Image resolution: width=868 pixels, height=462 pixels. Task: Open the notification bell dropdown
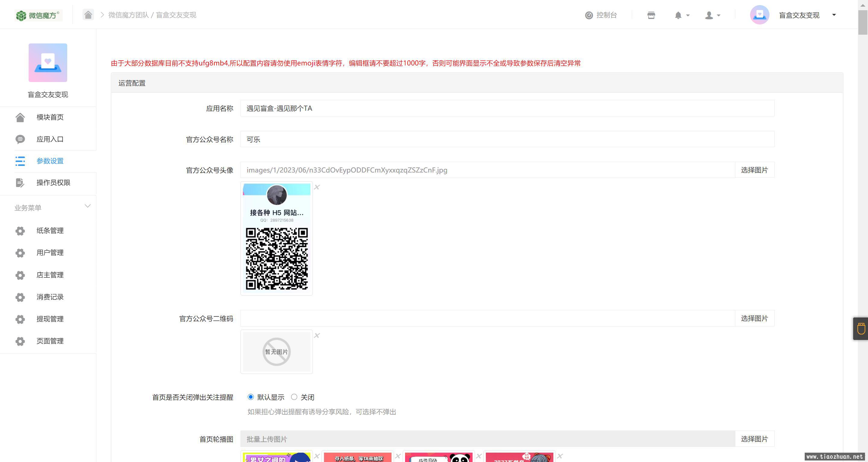tap(682, 15)
